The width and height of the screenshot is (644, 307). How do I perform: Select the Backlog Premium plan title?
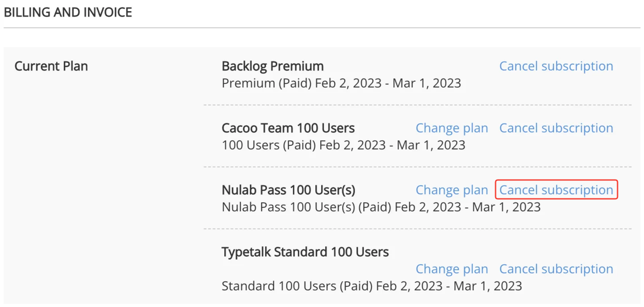(272, 66)
